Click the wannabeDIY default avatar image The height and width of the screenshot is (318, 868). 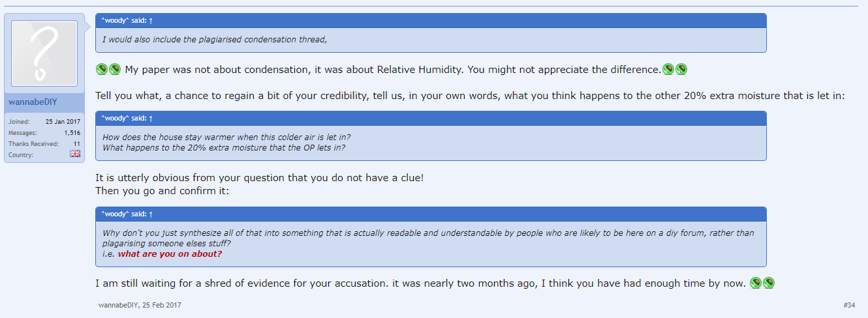point(44,53)
